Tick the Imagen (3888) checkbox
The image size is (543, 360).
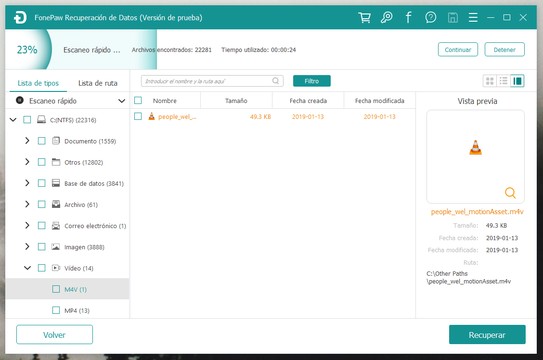(x=42, y=247)
